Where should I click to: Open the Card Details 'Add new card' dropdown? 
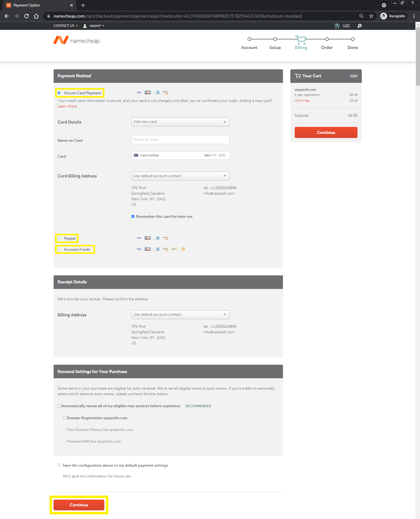click(180, 122)
